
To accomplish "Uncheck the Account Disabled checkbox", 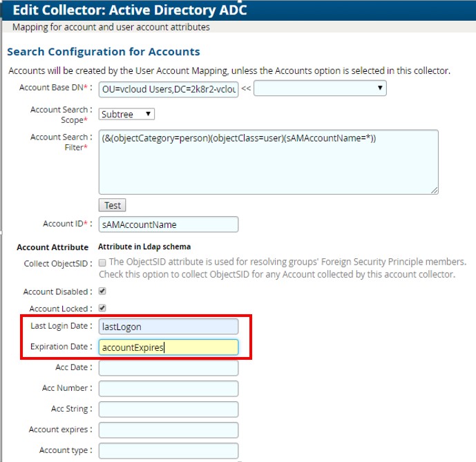I will 102,291.
